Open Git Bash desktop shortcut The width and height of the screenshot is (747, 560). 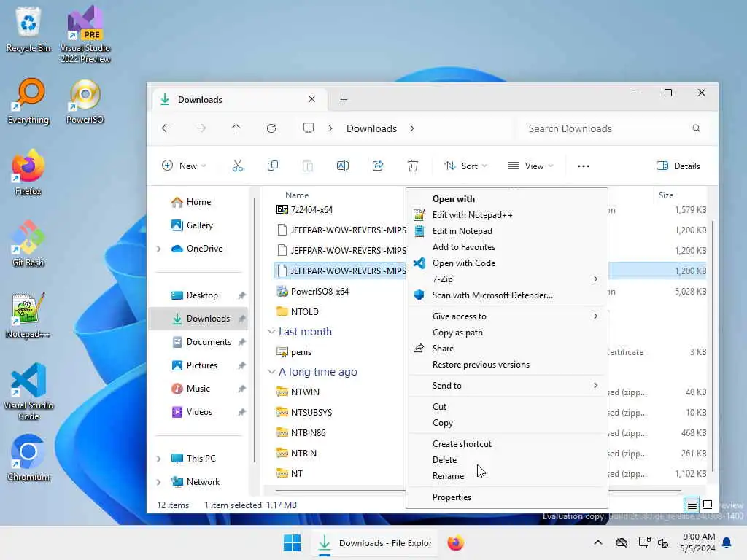coord(28,244)
